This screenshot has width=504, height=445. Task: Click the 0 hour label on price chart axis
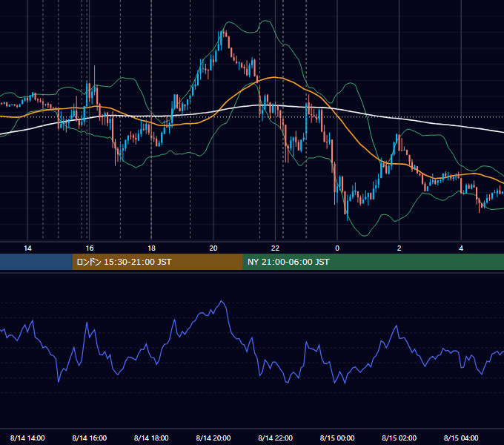337,248
